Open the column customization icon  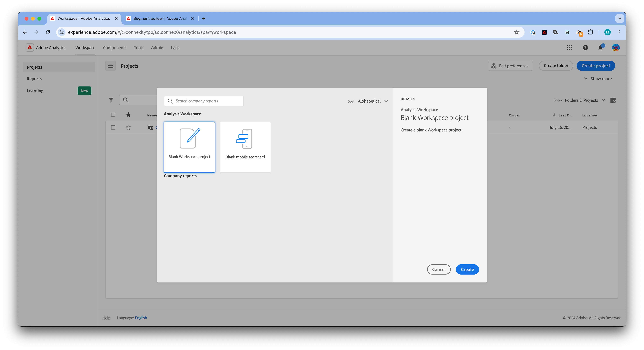pos(613,100)
